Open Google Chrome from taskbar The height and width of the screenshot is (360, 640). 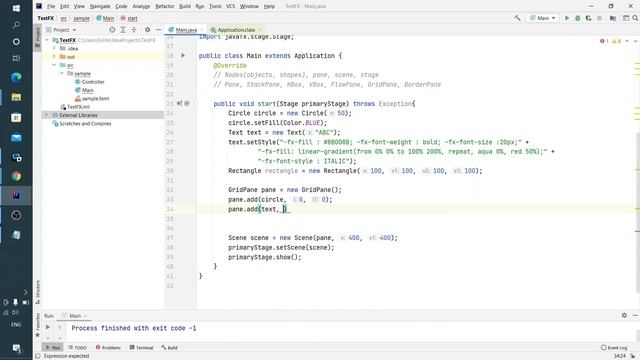[16, 176]
